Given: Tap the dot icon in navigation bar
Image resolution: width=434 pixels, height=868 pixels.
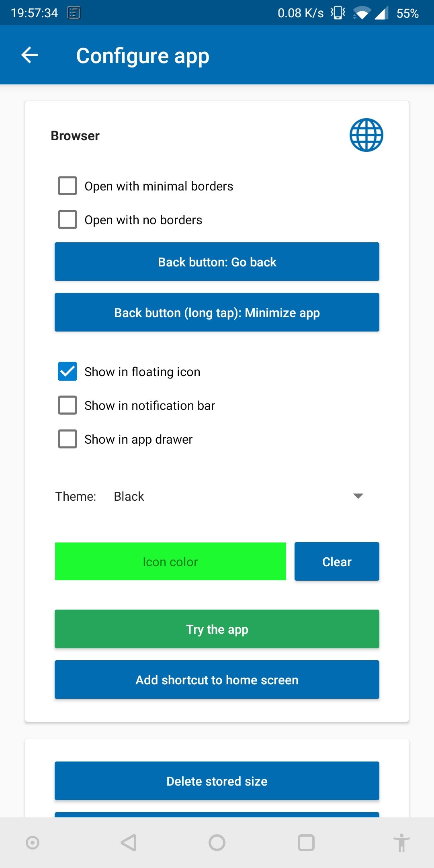Looking at the screenshot, I should click(x=33, y=843).
